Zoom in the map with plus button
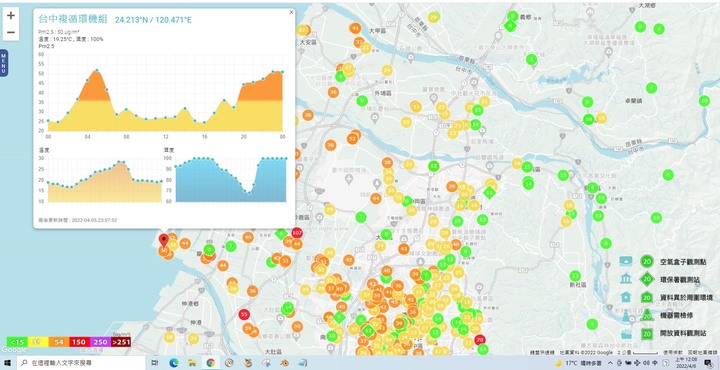This screenshot has height=370, width=720. (11, 15)
